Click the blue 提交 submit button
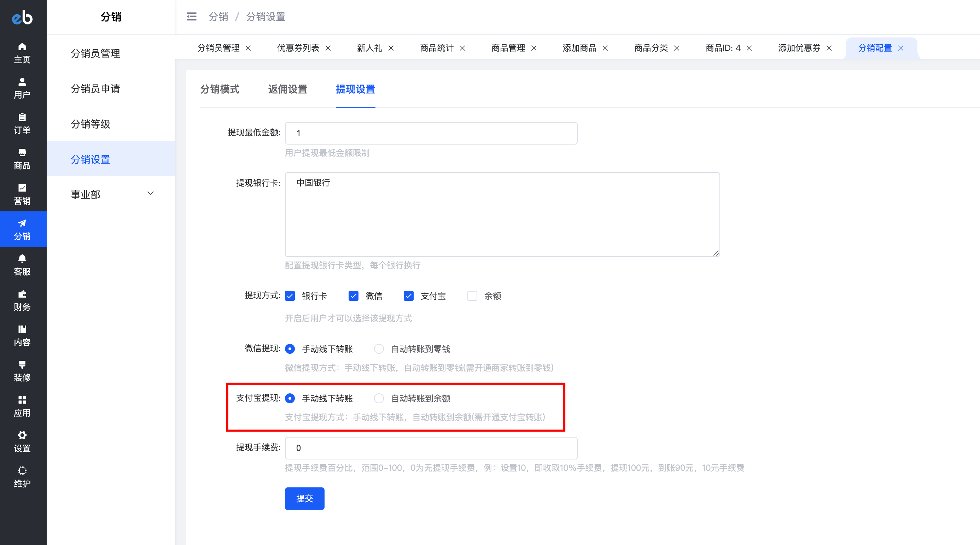The height and width of the screenshot is (545, 980). coord(304,498)
